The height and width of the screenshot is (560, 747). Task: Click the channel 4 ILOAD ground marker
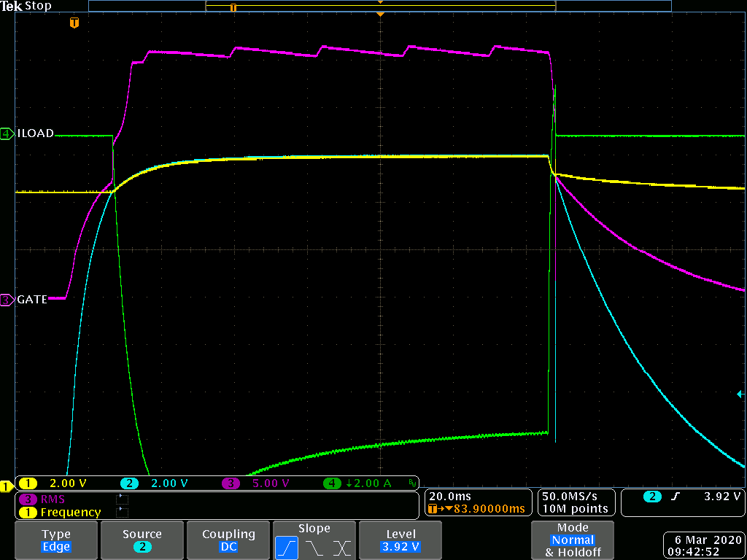click(x=7, y=134)
